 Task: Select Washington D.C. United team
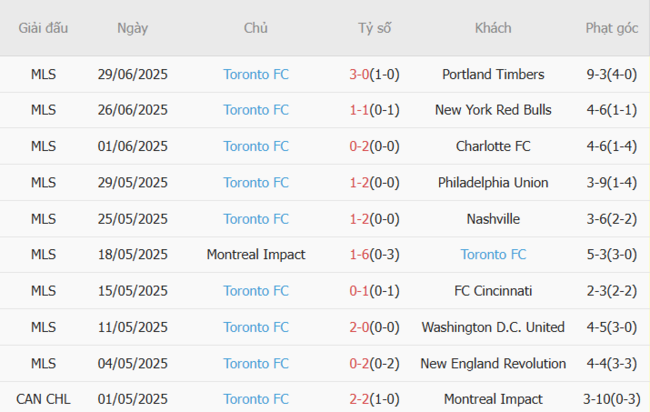pyautogui.click(x=493, y=327)
